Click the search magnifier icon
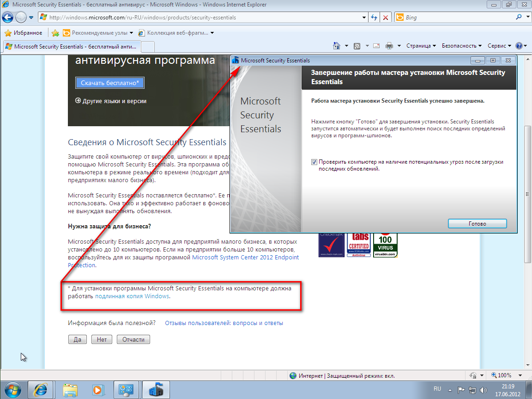532x399 pixels. [519, 17]
